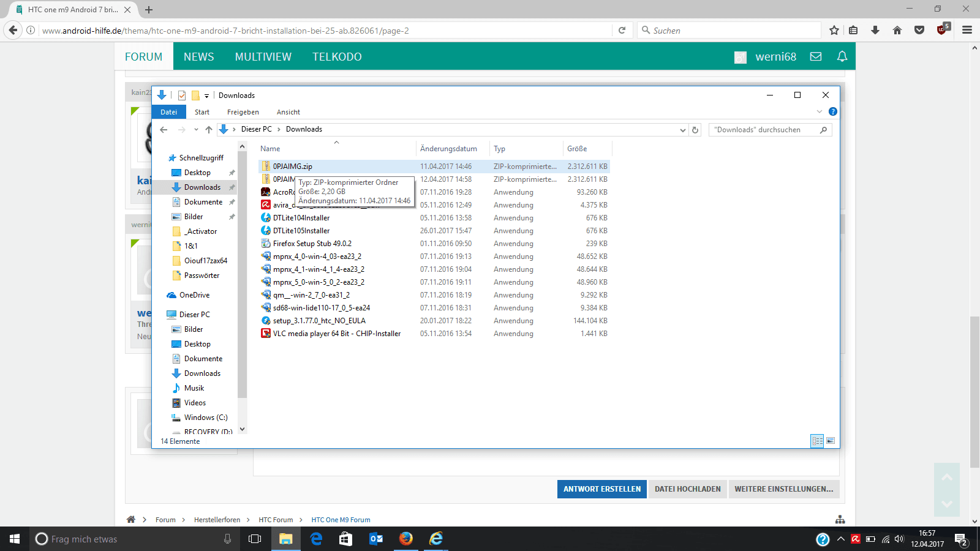This screenshot has width=980, height=551.
Task: Open forum messages envelope icon
Action: click(x=816, y=56)
